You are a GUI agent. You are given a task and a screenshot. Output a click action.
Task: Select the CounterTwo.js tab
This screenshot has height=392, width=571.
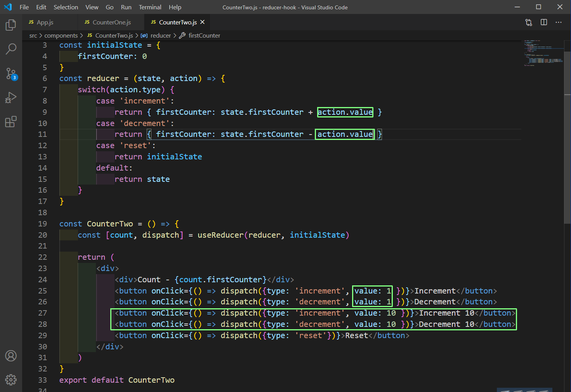[x=177, y=22]
